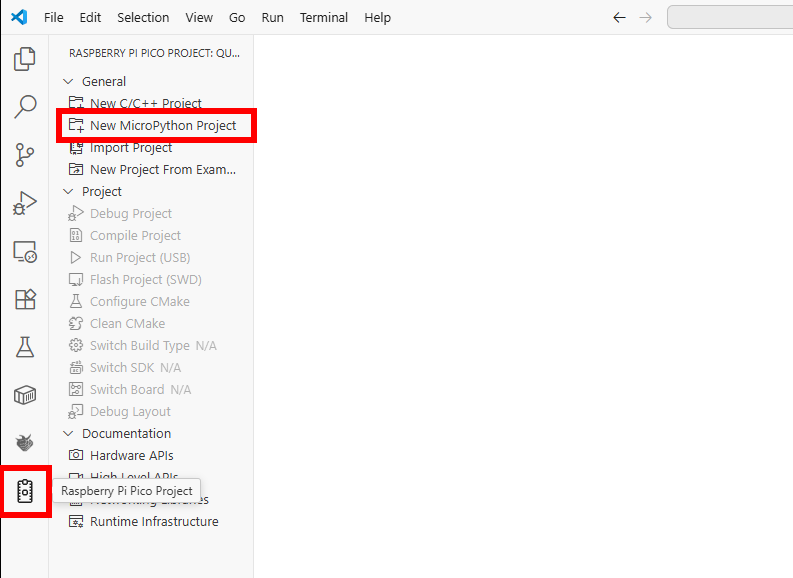The image size is (793, 578).
Task: Open the Edit menu
Action: click(x=90, y=18)
